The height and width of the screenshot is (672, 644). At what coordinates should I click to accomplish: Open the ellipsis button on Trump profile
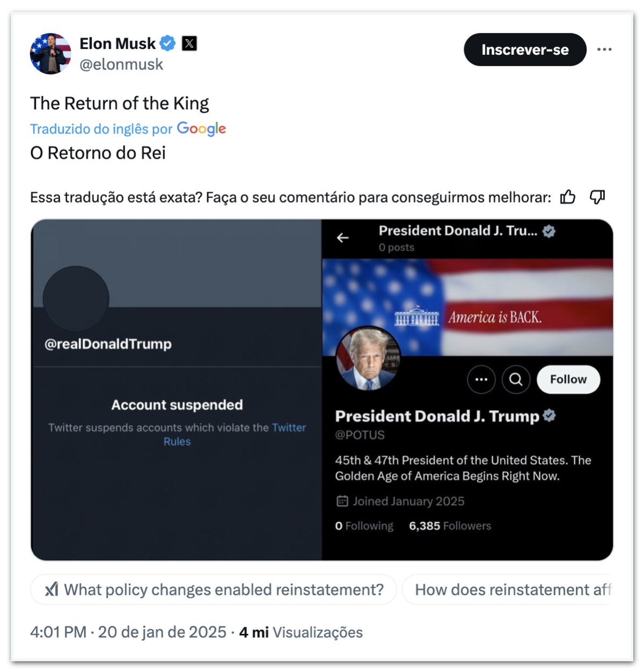coord(481,379)
